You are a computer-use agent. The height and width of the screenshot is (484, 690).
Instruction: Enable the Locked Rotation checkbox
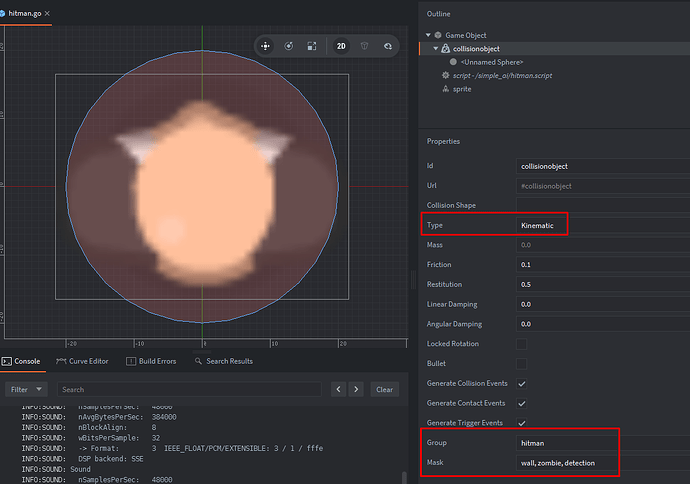[x=521, y=344]
